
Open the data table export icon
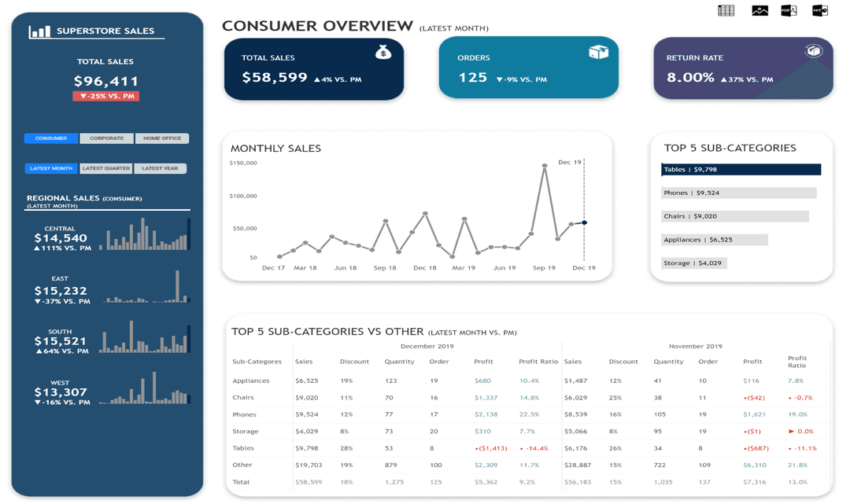click(725, 10)
